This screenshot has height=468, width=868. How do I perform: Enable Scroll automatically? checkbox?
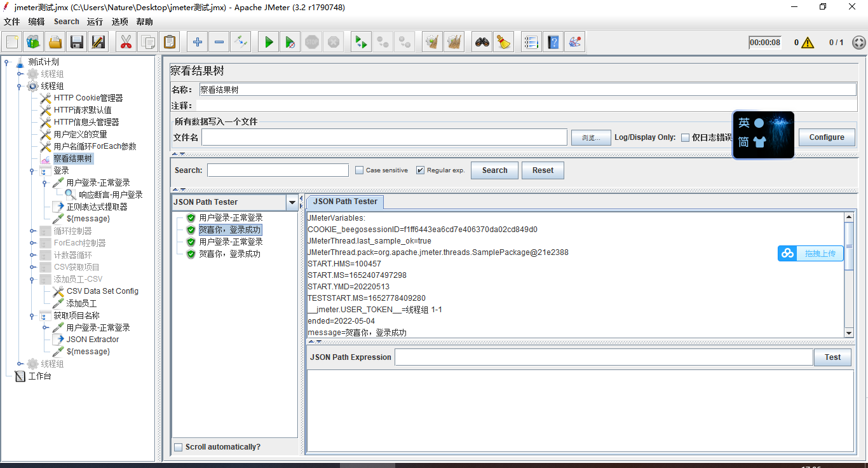[x=179, y=447]
